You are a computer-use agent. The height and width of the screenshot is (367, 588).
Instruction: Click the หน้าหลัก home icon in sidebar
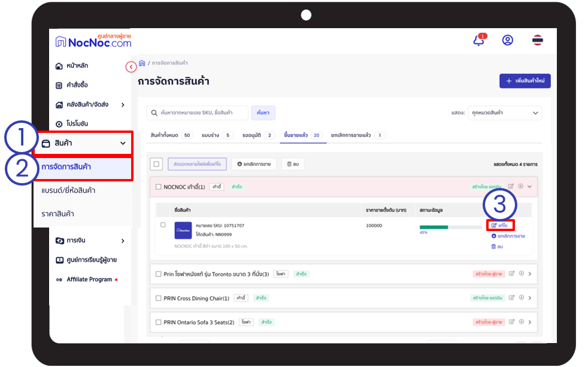[59, 66]
